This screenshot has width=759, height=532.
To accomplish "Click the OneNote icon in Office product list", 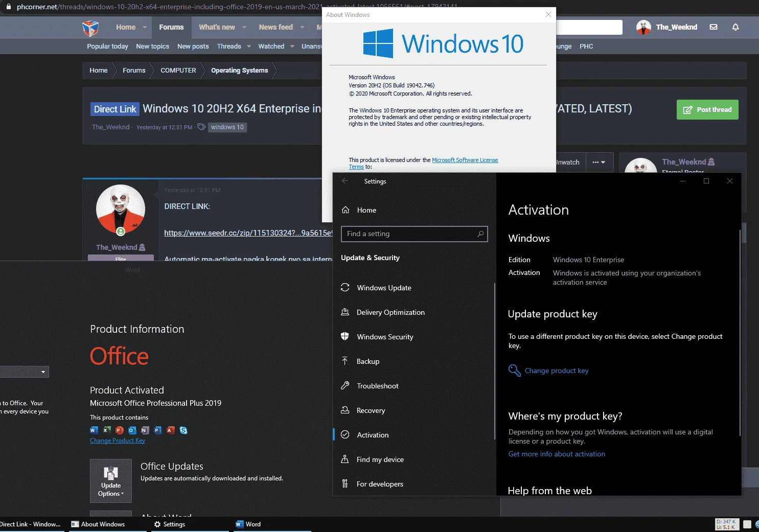I will click(x=145, y=430).
